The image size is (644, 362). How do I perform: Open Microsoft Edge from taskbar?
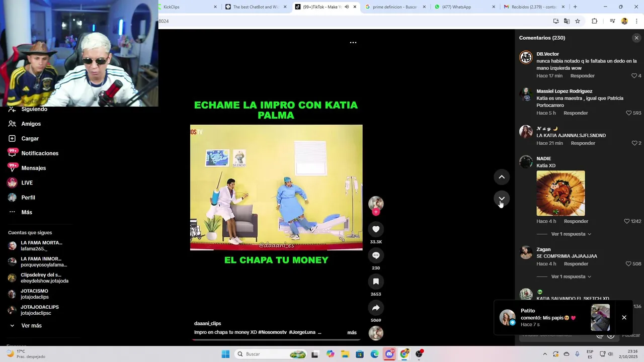coord(375,354)
